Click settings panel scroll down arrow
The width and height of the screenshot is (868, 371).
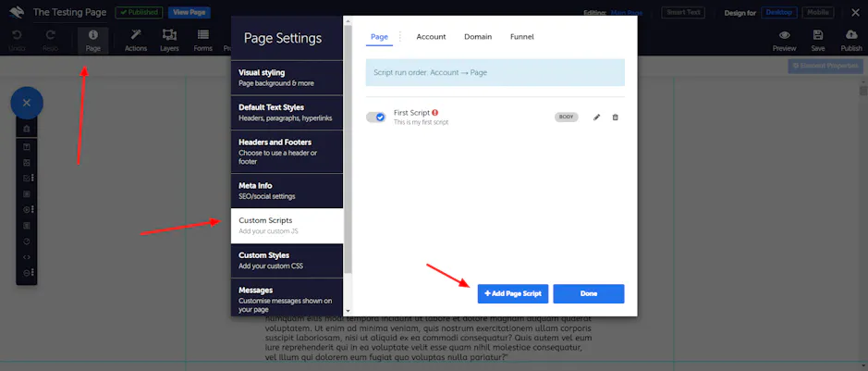[348, 313]
